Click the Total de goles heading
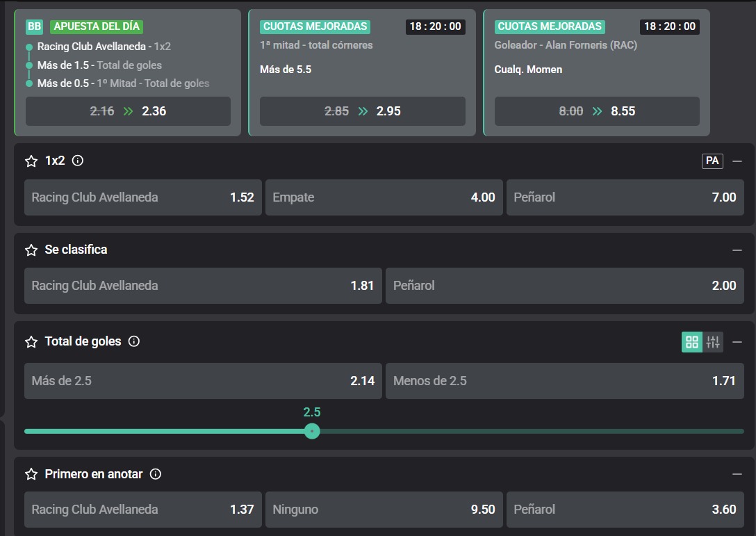Screen dimensions: 756x536 (x=83, y=341)
